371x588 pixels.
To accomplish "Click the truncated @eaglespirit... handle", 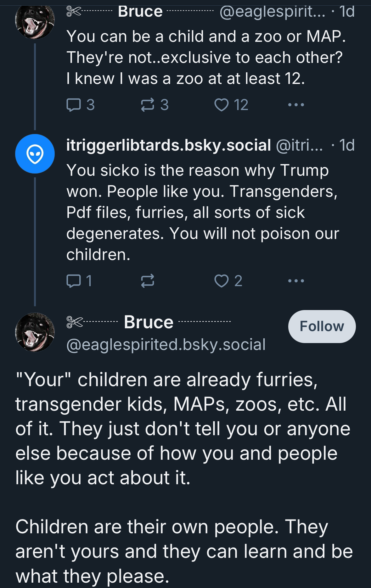I will coord(273,12).
